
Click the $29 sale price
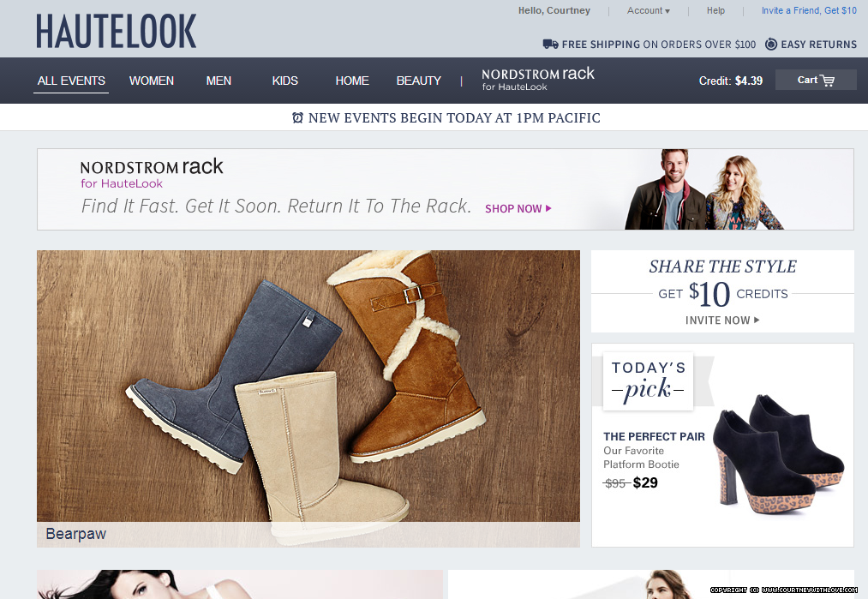645,482
